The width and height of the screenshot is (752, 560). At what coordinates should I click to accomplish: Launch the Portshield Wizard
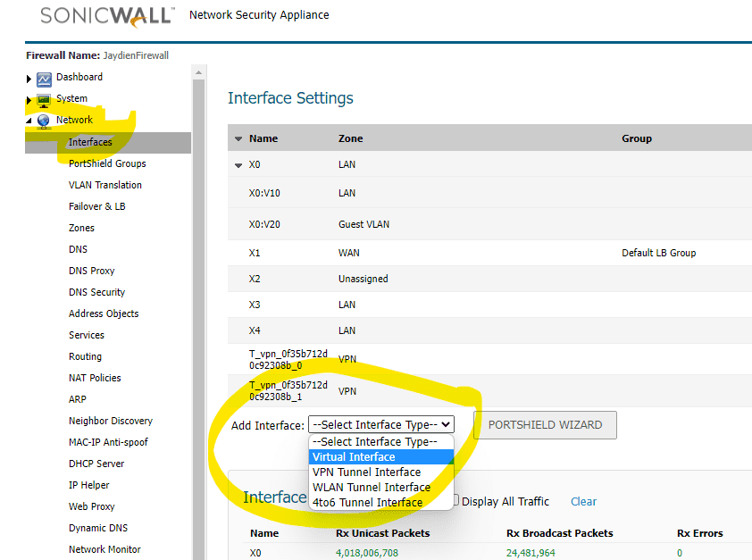(x=546, y=424)
